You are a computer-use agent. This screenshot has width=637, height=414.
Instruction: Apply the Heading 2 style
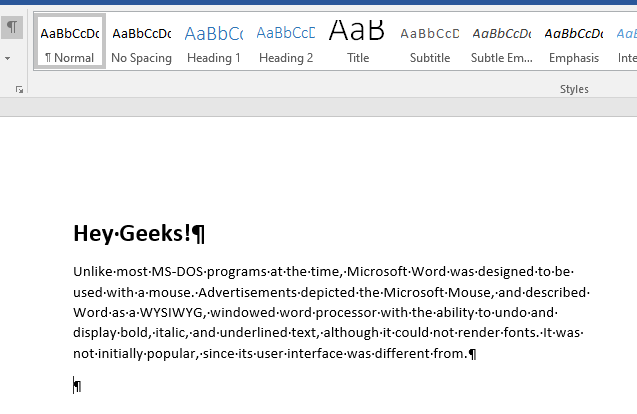[285, 42]
